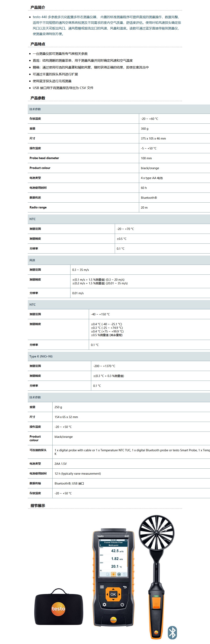Click the Type K range -200 ~ +1370 °C
210x644 pixels.
tap(104, 366)
